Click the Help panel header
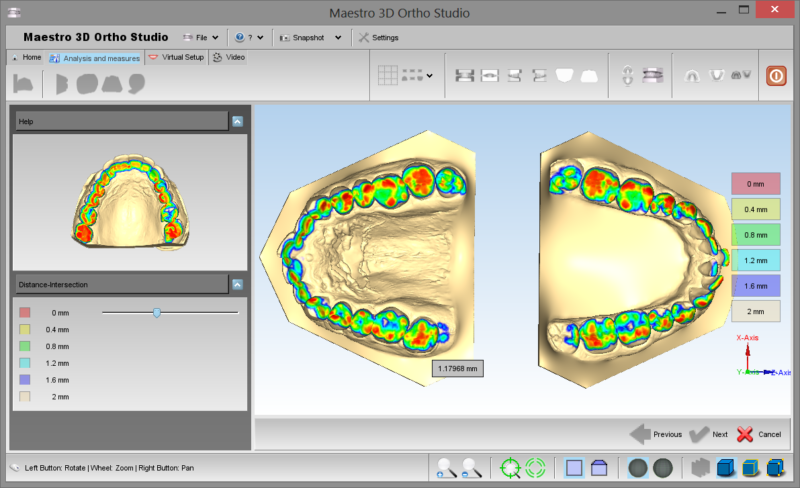800x488 pixels. point(121,121)
